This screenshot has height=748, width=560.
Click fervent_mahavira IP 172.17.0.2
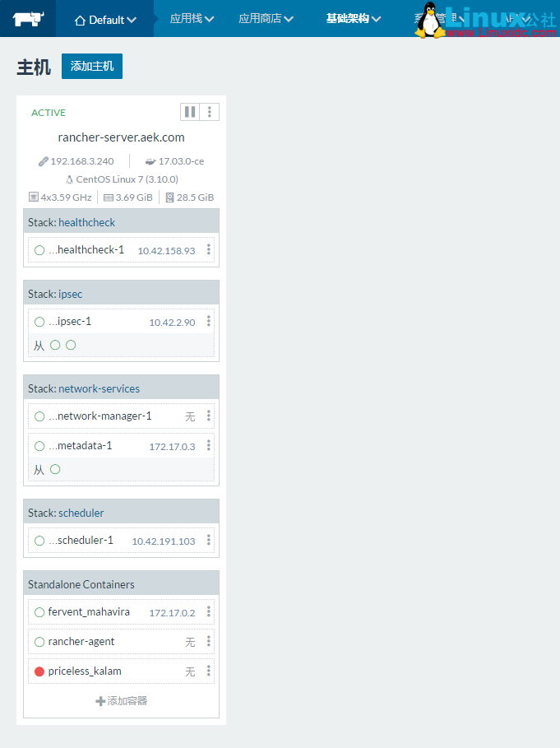click(172, 613)
